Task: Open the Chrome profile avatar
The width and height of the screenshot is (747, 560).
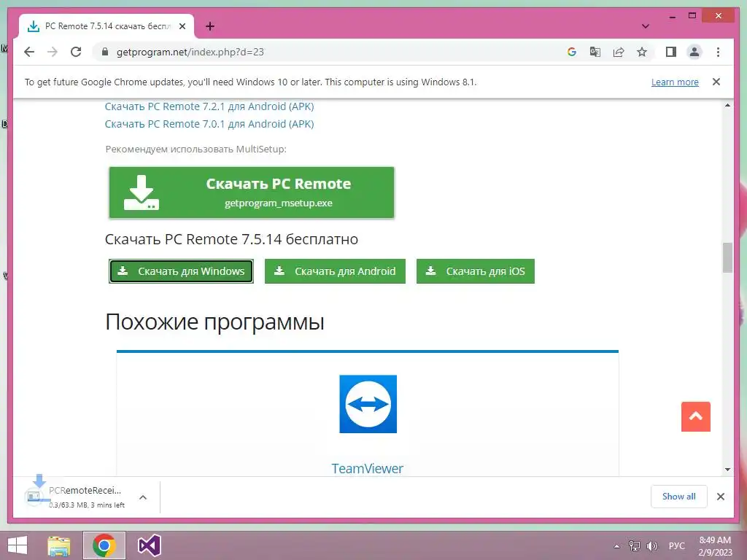Action: coord(694,52)
